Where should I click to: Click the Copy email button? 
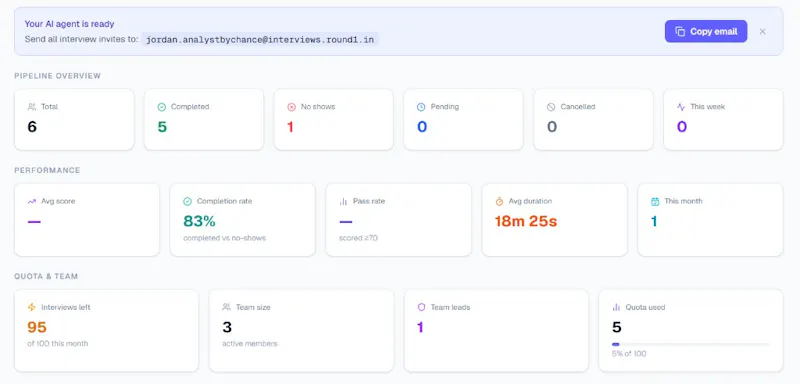tap(706, 31)
